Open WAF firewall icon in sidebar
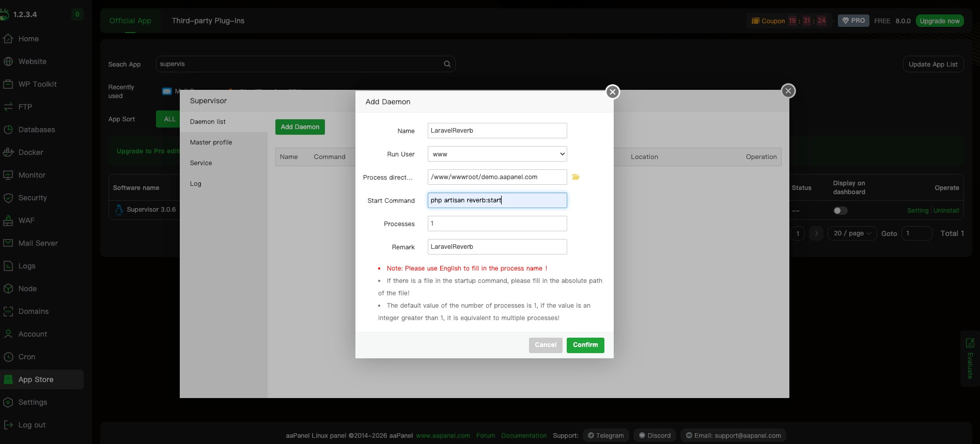Image resolution: width=980 pixels, height=444 pixels. (x=8, y=220)
